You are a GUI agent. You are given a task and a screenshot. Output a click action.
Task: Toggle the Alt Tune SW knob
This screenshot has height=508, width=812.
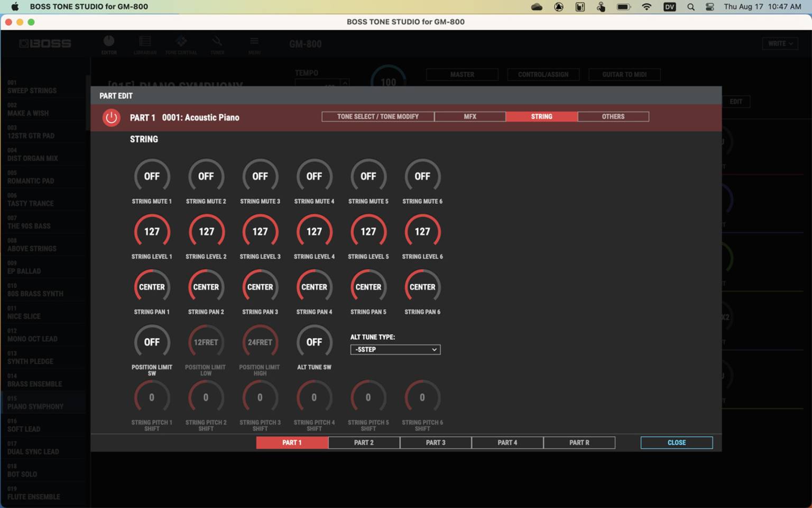tap(314, 342)
